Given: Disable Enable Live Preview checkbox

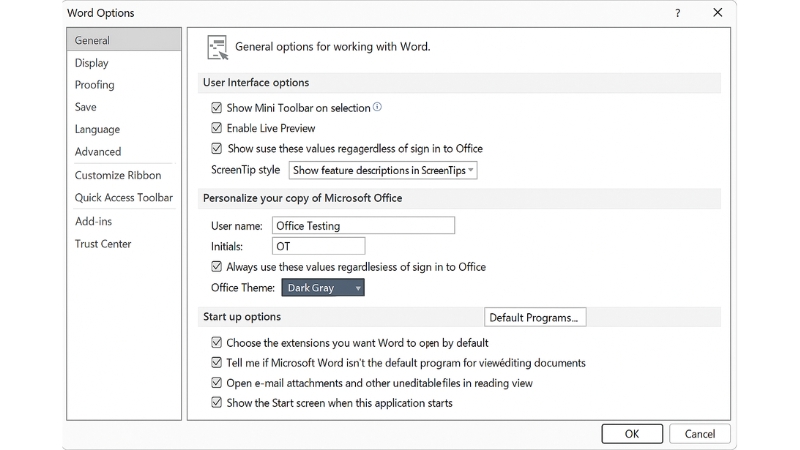Looking at the screenshot, I should coord(217,128).
